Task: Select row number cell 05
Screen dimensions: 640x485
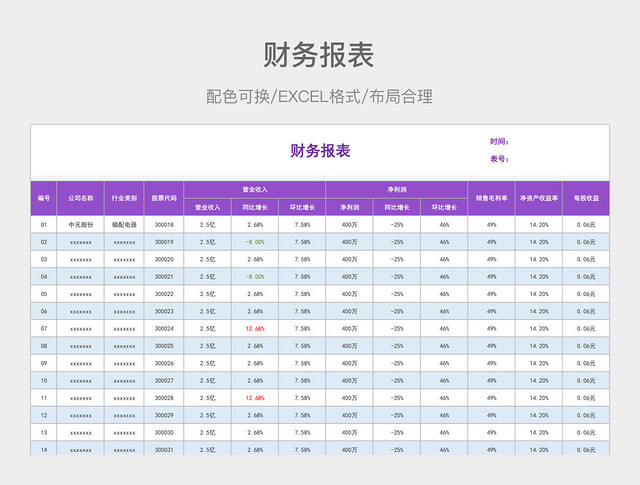Action: coord(44,294)
